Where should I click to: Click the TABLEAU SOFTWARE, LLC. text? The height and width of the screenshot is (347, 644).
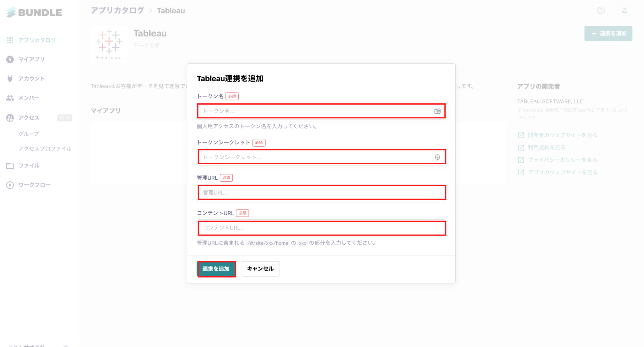click(x=551, y=101)
